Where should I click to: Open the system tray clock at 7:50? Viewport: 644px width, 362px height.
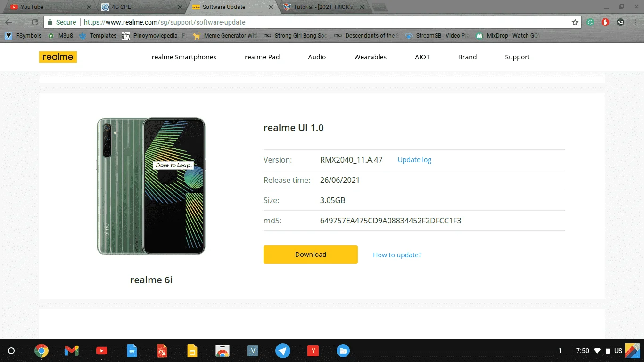(x=583, y=351)
